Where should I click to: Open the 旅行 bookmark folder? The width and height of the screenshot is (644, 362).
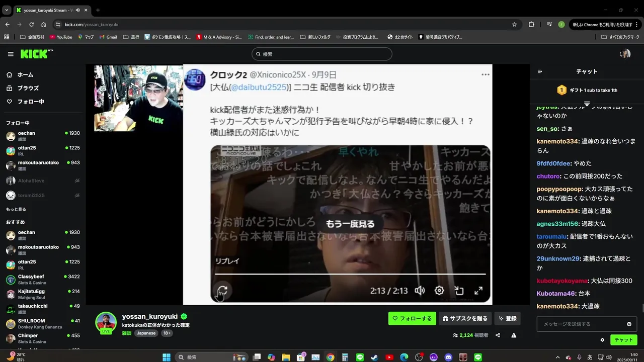pos(131,37)
